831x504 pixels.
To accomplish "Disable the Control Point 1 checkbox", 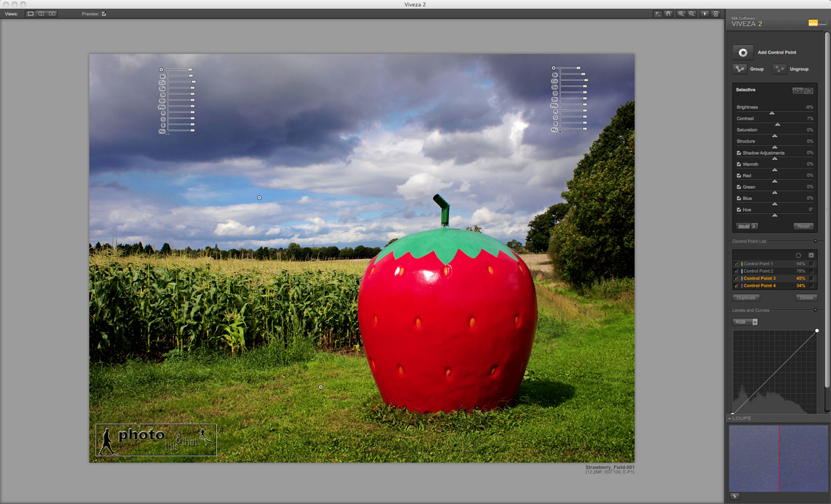I will [x=736, y=264].
